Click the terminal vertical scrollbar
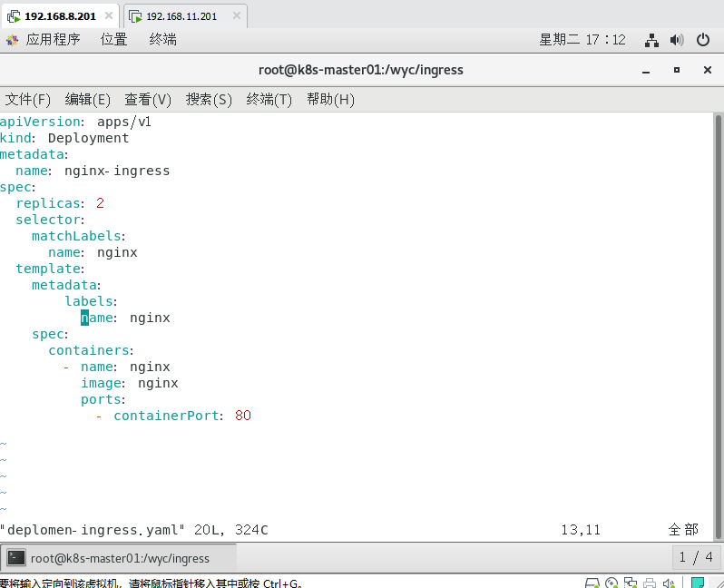 (x=719, y=327)
